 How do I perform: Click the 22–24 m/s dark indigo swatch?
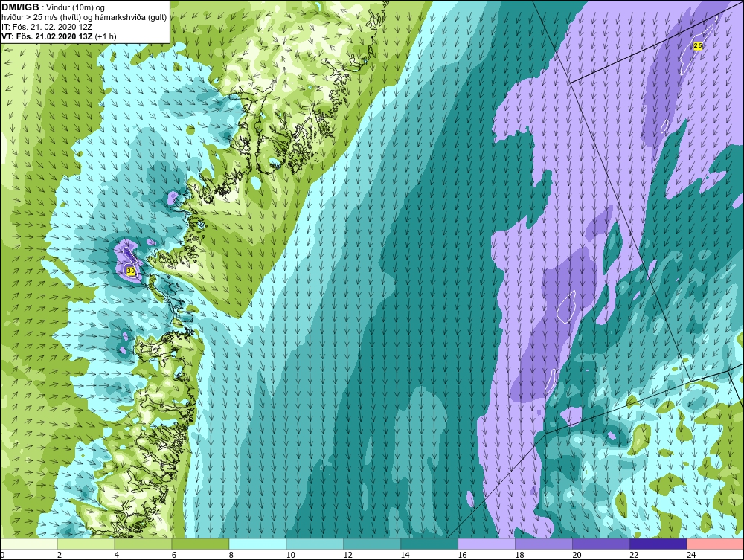658,544
